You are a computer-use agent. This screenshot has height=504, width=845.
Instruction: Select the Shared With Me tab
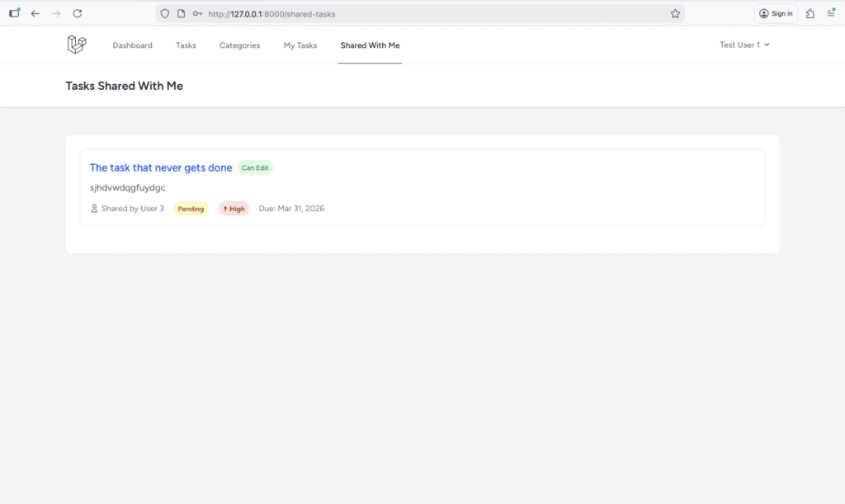coord(370,45)
